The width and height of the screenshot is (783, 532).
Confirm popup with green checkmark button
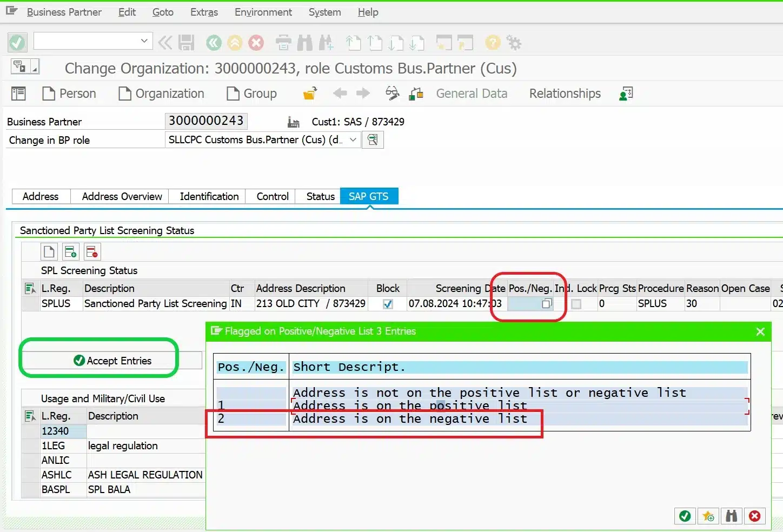pyautogui.click(x=685, y=516)
